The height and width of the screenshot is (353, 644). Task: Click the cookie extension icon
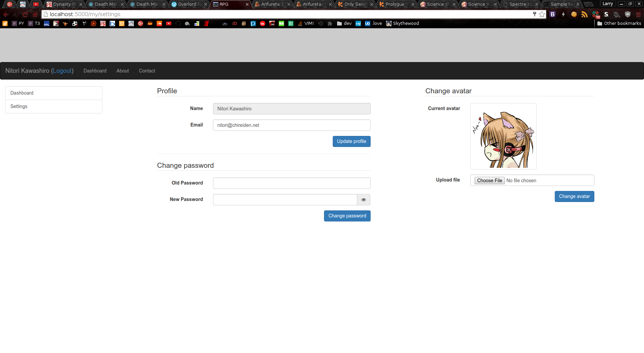click(x=574, y=14)
